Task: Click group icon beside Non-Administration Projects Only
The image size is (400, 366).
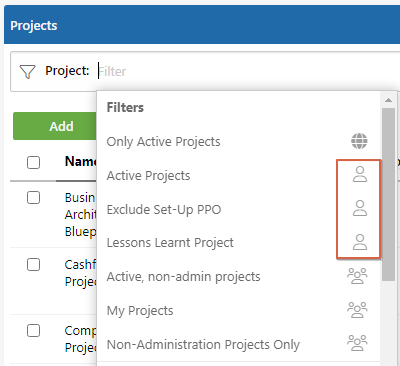Action: [357, 343]
